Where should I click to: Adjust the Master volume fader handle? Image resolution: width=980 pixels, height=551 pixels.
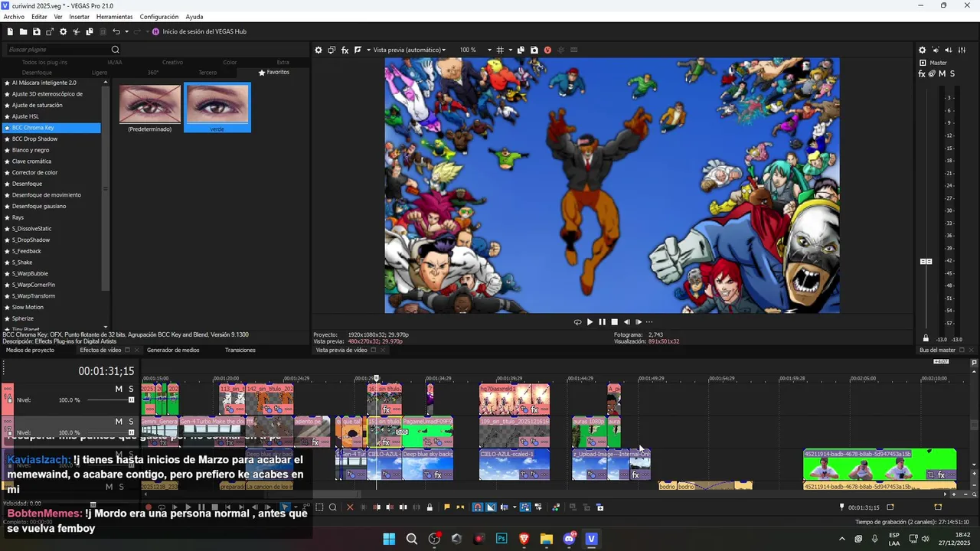tap(926, 262)
